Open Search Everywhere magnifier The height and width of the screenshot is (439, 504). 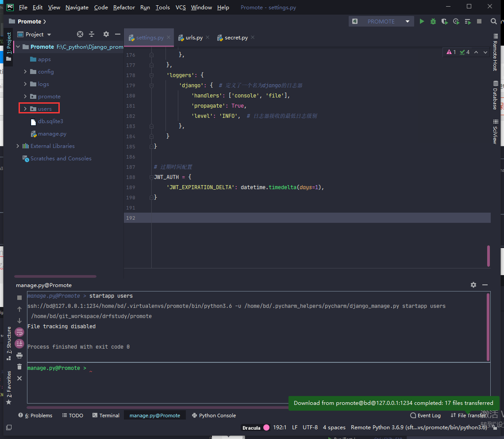pyautogui.click(x=493, y=21)
